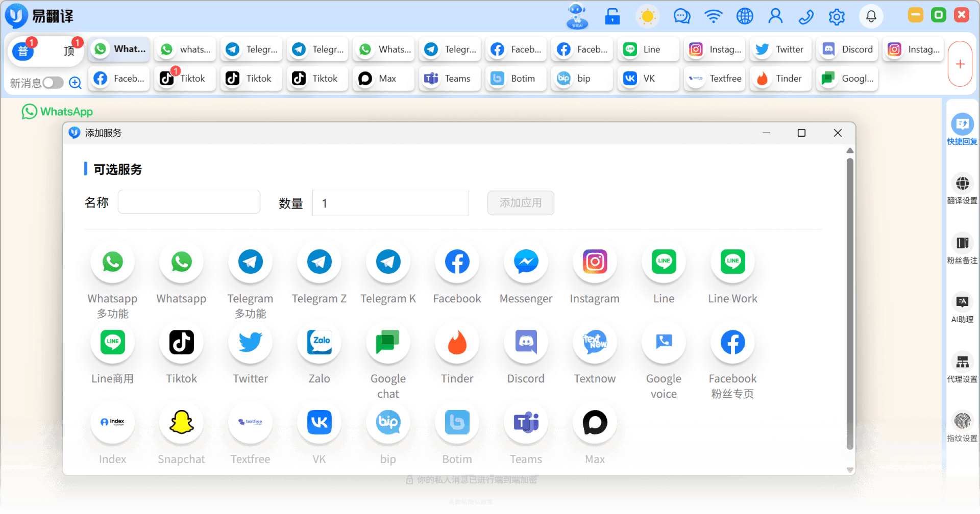
Task: Open the AI robot assistant in top bar
Action: click(x=577, y=16)
